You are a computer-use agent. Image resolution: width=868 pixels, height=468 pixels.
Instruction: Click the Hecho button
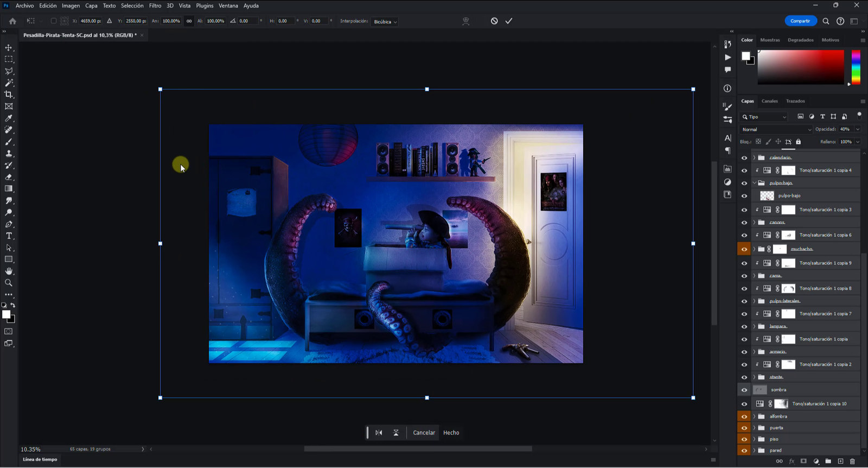point(451,433)
